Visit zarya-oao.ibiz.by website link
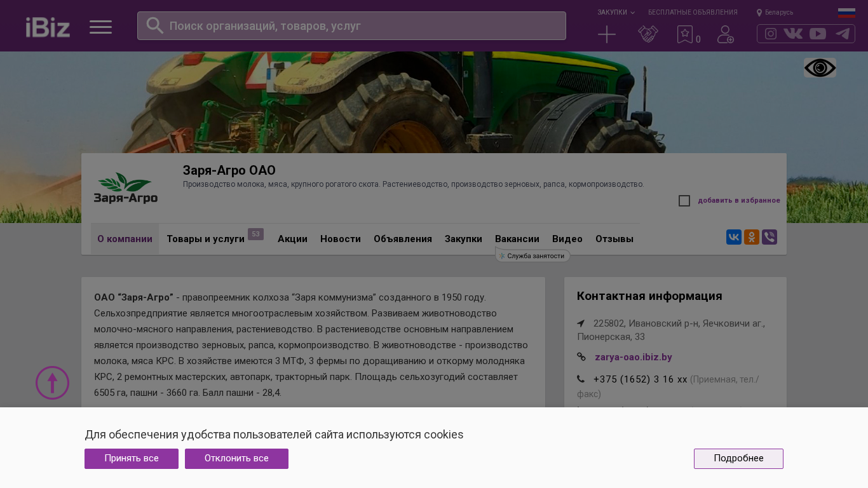 634,357
